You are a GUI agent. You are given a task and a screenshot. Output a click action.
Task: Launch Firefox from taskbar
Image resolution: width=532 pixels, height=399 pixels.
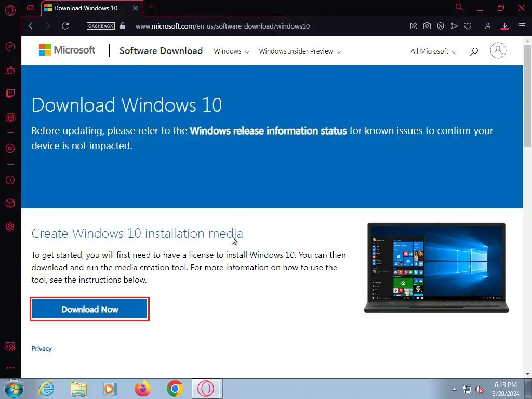(142, 389)
